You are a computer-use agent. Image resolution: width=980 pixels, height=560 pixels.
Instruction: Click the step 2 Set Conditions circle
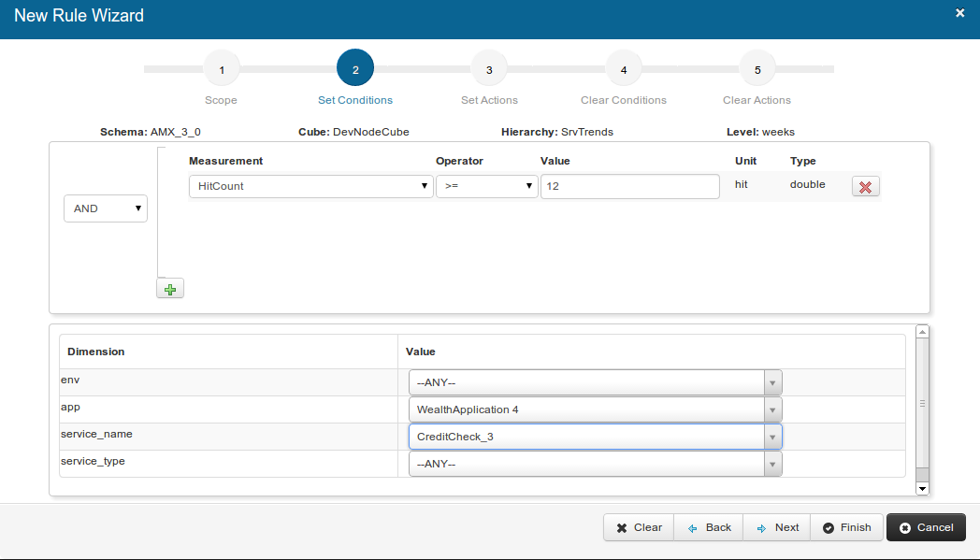[355, 69]
